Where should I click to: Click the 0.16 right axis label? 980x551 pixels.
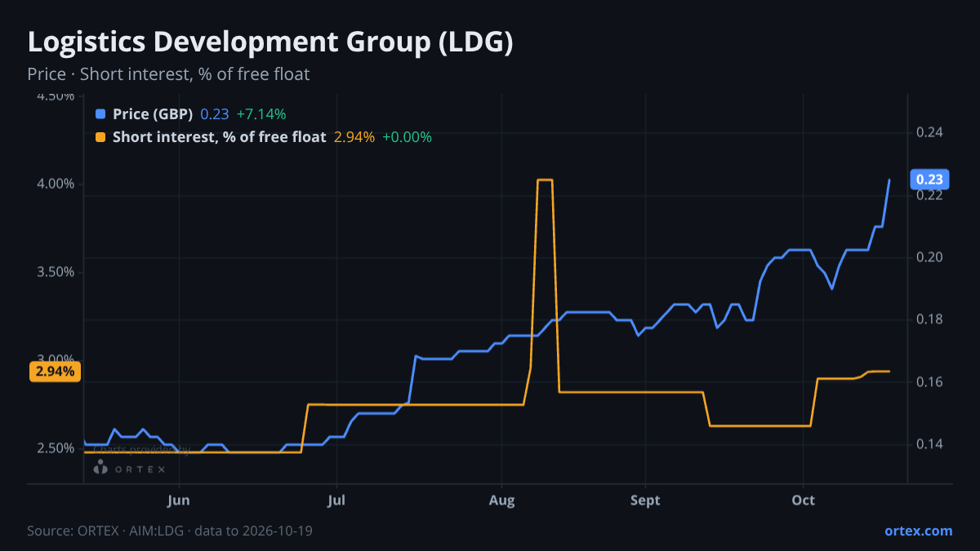929,382
